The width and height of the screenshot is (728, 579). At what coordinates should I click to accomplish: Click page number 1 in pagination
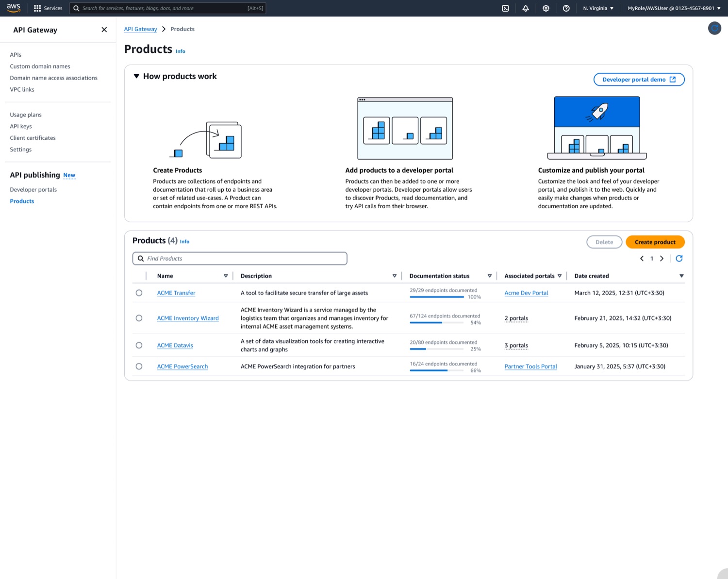point(652,259)
